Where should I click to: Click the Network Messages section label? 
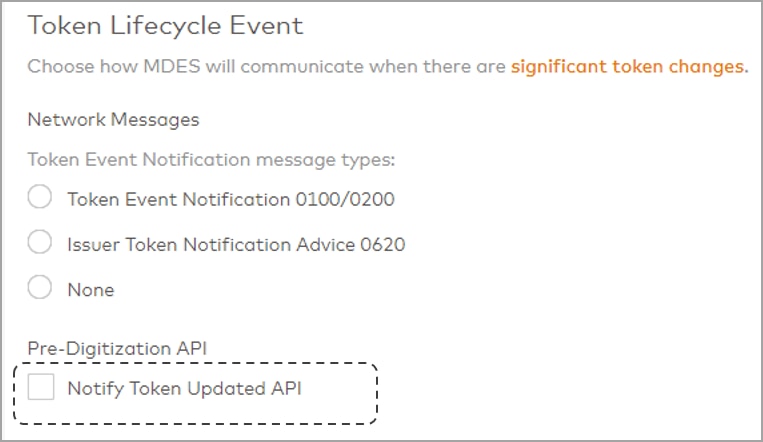point(113,120)
